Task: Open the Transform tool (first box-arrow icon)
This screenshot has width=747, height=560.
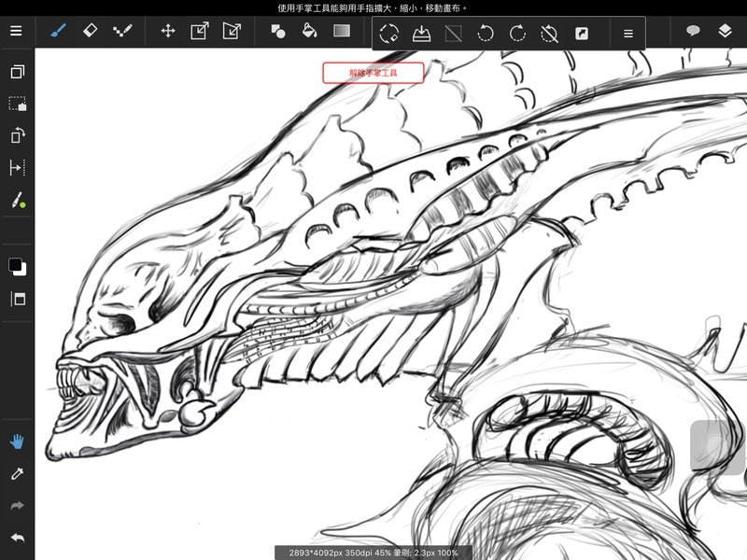Action: click(x=200, y=32)
